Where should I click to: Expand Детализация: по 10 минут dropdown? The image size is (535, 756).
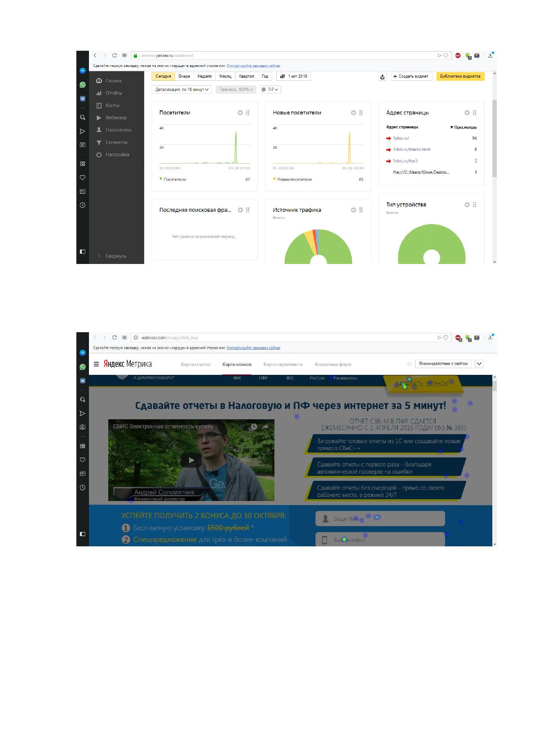tap(181, 90)
